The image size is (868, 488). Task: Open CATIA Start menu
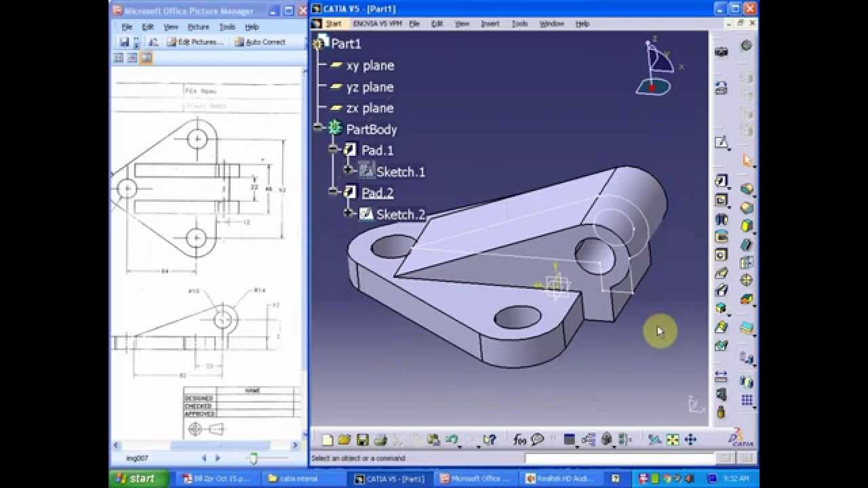pos(334,24)
